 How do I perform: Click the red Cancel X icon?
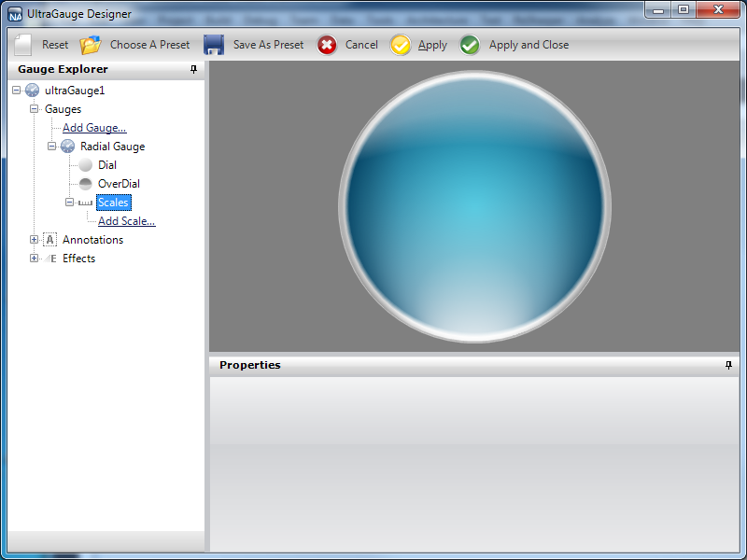pos(327,45)
